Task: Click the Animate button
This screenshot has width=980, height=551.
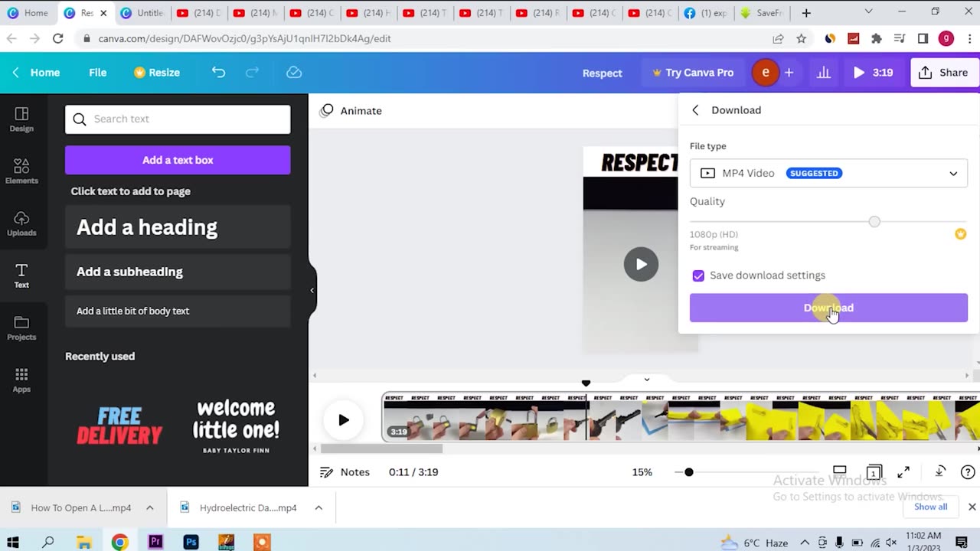Action: 351,110
